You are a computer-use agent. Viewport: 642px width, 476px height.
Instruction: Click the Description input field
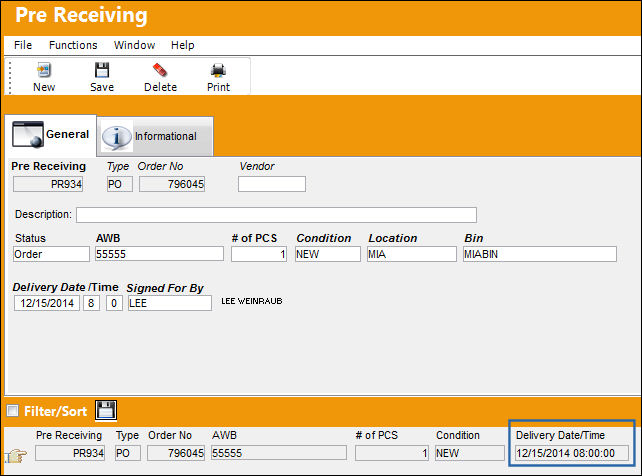[x=276, y=215]
